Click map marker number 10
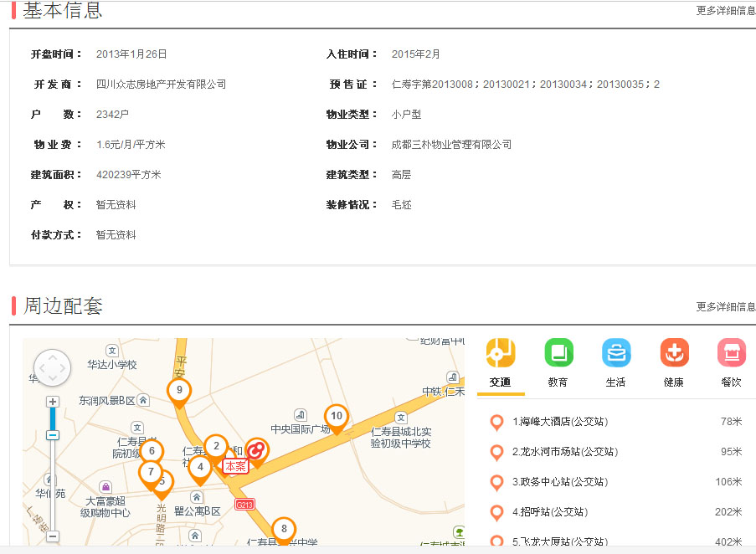Viewport: 756px width, 554px height. coord(337,417)
